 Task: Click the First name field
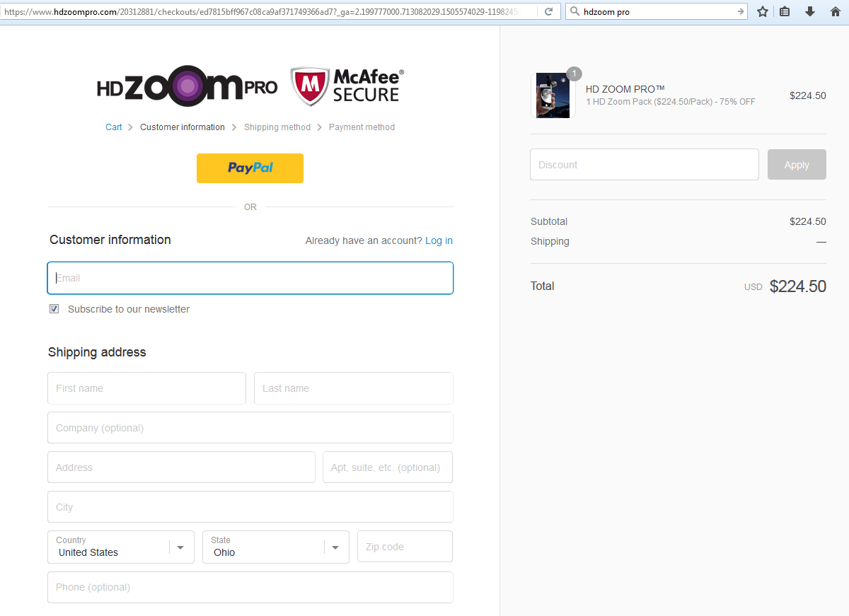pyautogui.click(x=147, y=388)
